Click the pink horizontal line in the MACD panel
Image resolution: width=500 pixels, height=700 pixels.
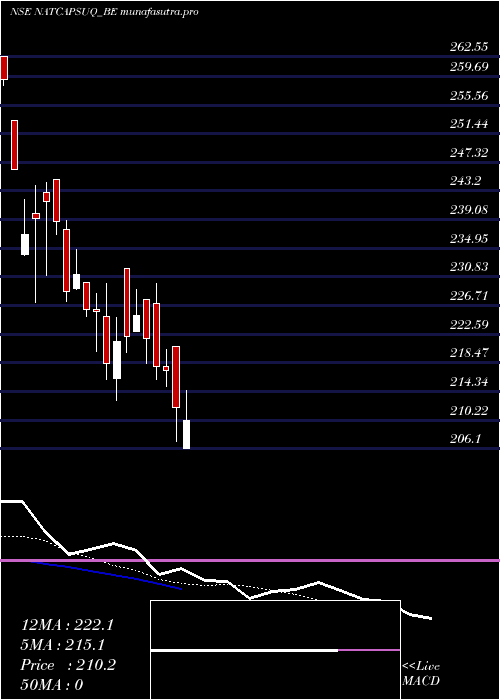(x=250, y=560)
